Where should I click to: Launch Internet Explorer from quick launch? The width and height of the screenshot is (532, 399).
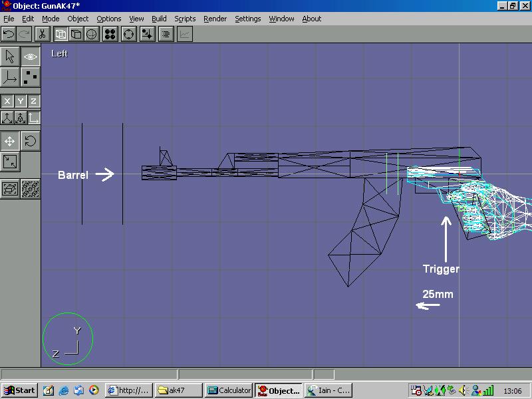[x=63, y=390]
